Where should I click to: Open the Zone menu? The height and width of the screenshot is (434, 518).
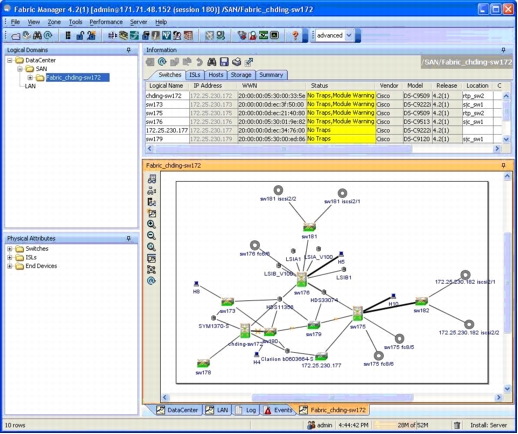tap(54, 22)
